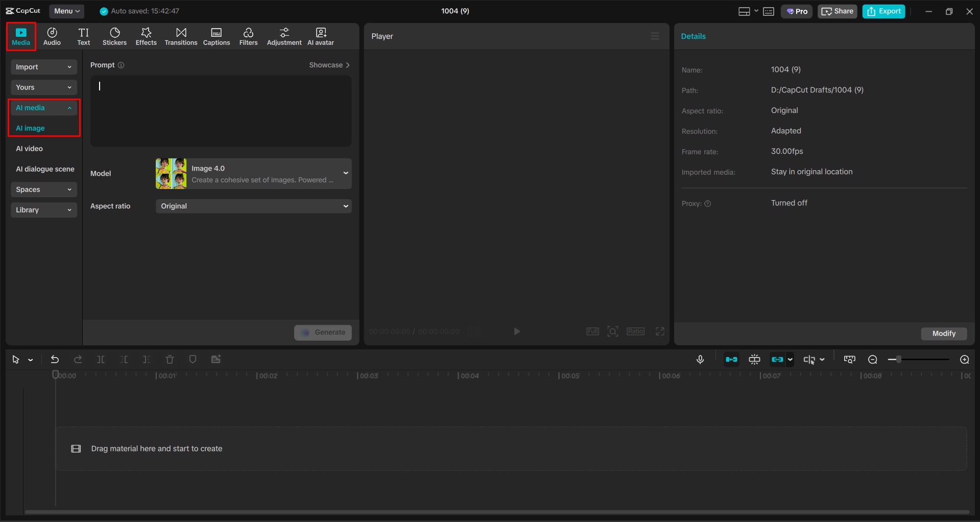
Task: Select the Text panel icon
Action: (x=83, y=36)
